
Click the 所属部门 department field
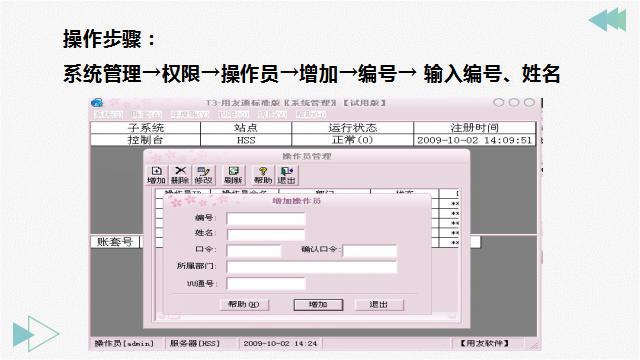tap(312, 267)
